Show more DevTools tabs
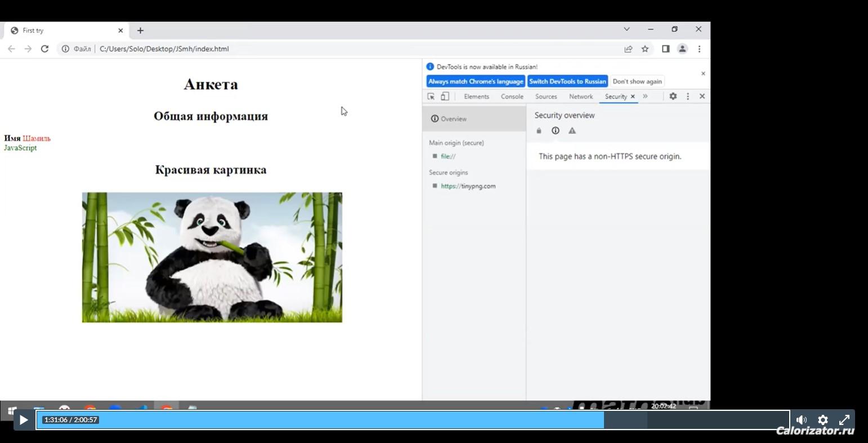868x443 pixels. tap(645, 96)
